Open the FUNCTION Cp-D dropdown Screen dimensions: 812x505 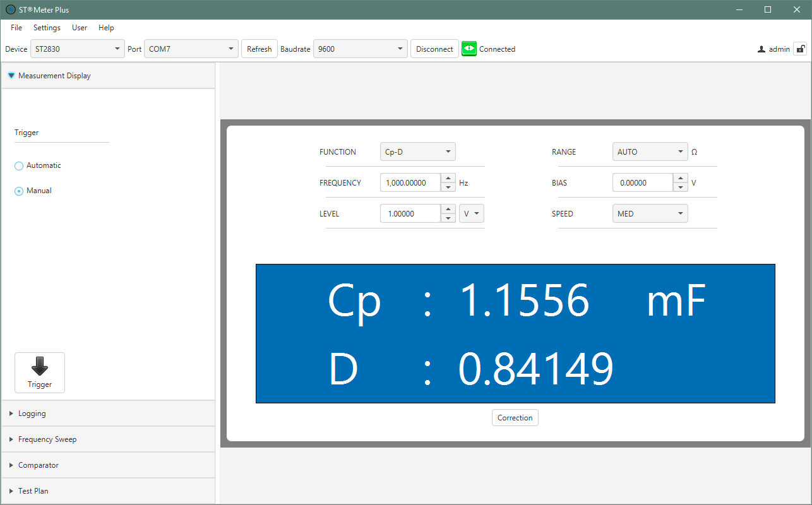(417, 151)
